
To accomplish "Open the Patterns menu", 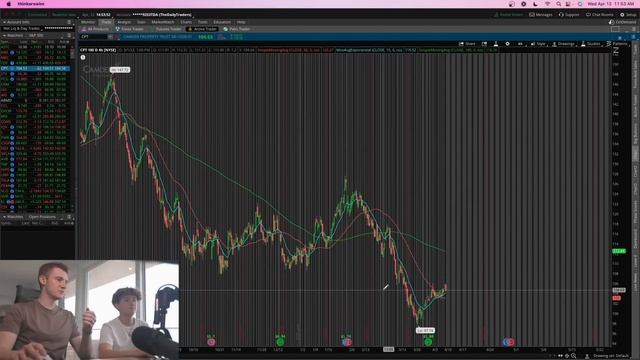I will pos(617,44).
